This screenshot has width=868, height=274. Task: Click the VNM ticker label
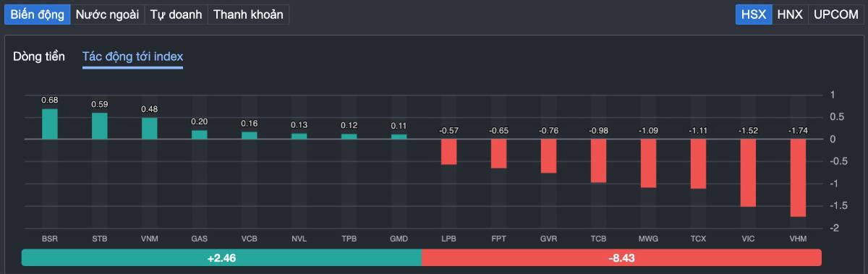tap(150, 239)
